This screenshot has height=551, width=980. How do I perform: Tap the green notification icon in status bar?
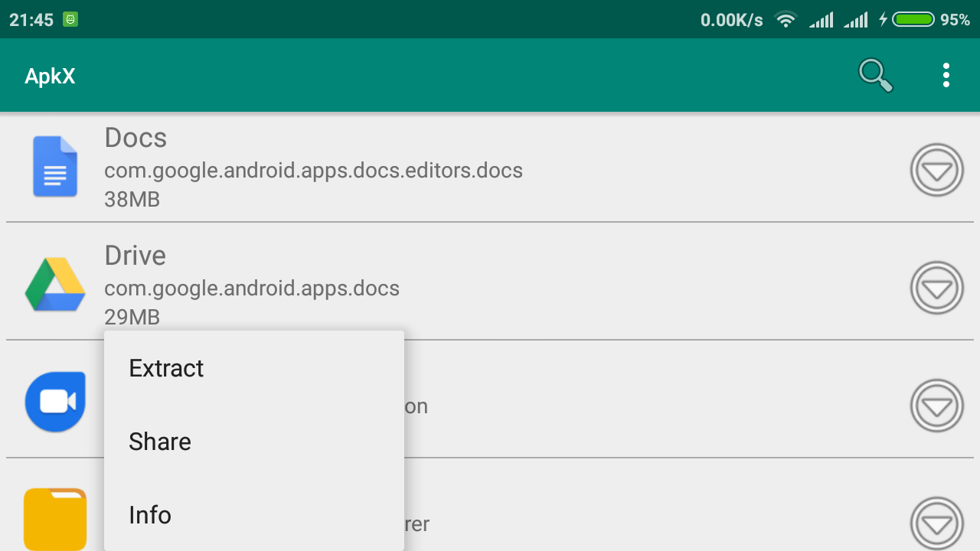click(x=70, y=20)
